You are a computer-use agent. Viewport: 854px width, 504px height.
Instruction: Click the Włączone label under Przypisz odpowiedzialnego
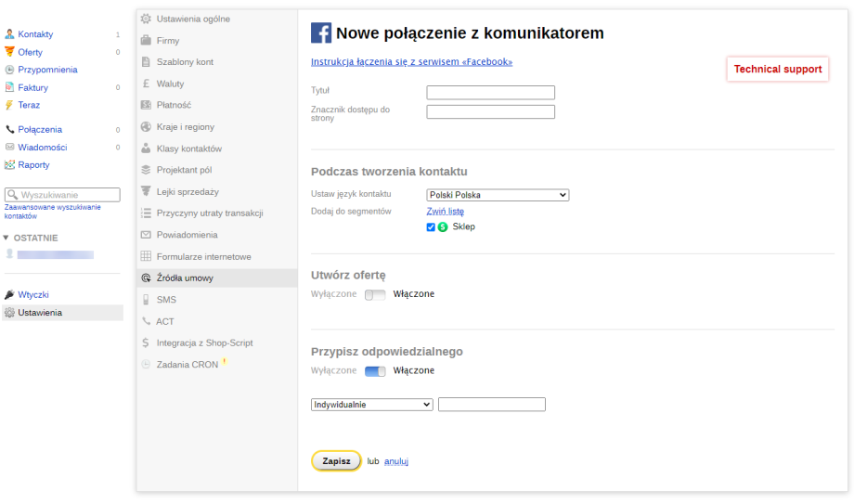coord(414,370)
